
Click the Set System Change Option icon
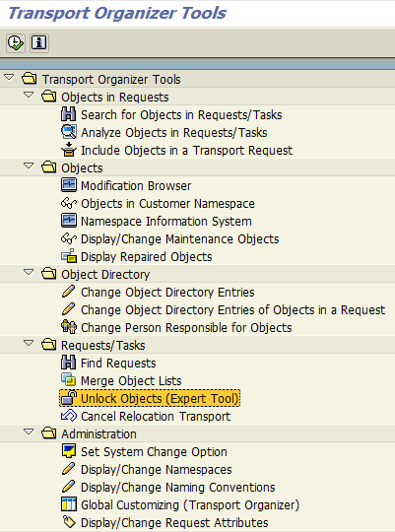(69, 451)
